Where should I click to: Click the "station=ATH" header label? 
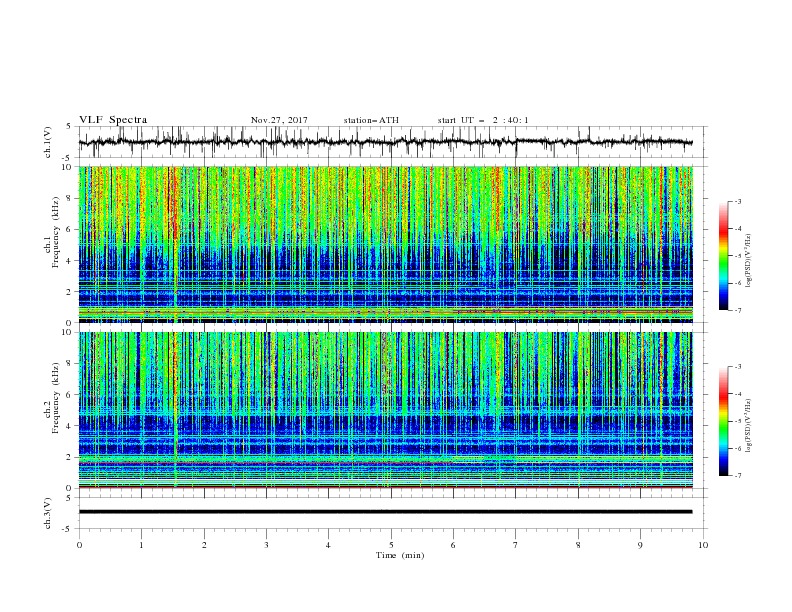coord(371,120)
